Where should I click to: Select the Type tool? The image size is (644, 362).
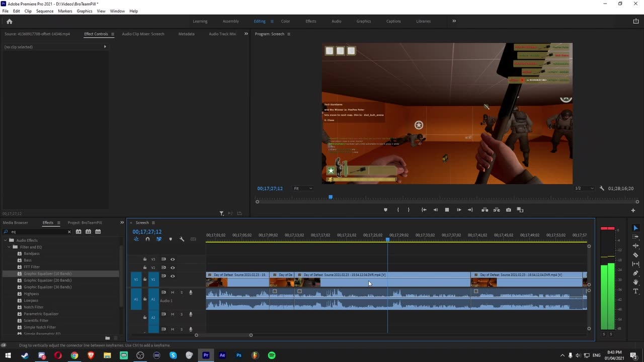click(x=635, y=291)
